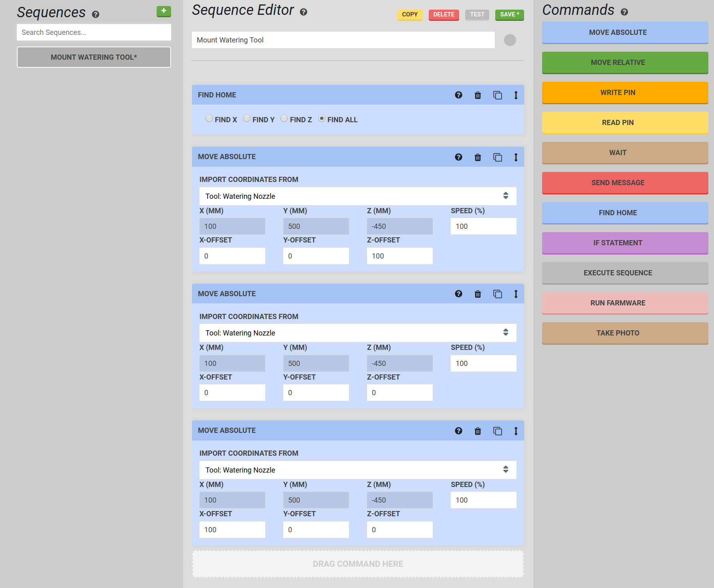Click the red Delete button
The height and width of the screenshot is (588, 714).
[x=444, y=15]
